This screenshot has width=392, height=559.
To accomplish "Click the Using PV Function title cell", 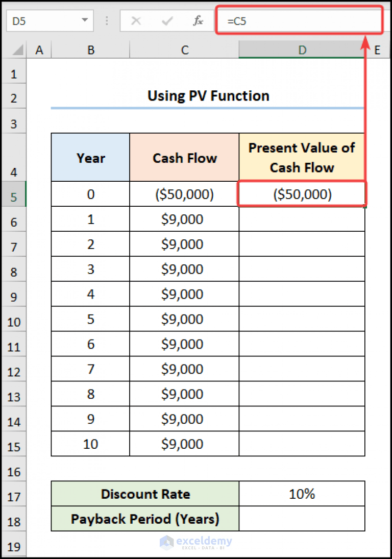I will coord(208,95).
